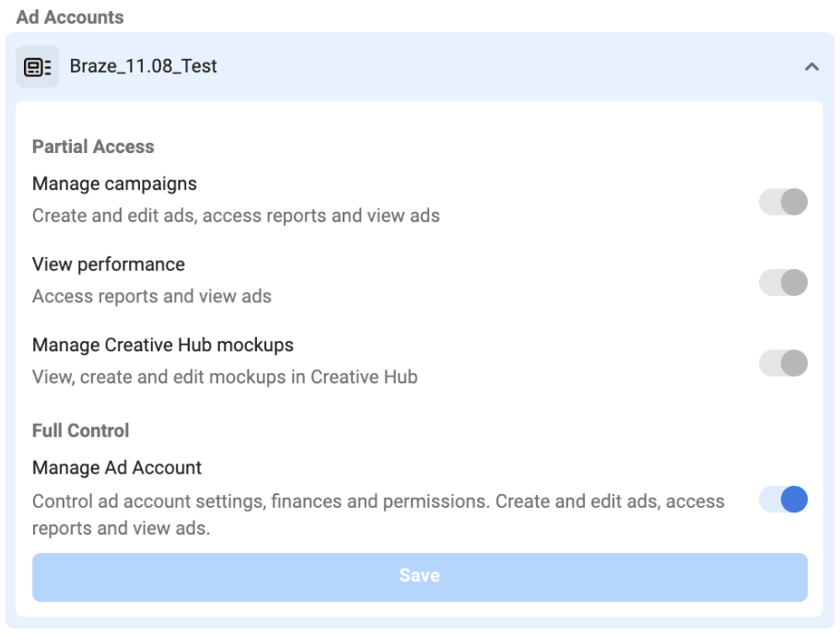This screenshot has height=636, width=840.
Task: Enable the Manage campaigns toggle
Action: click(x=783, y=201)
